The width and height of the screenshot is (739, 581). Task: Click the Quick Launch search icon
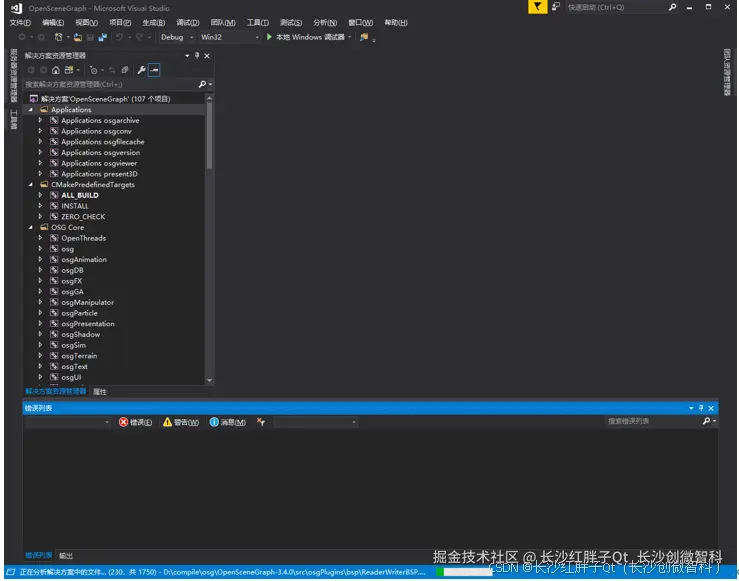(672, 7)
